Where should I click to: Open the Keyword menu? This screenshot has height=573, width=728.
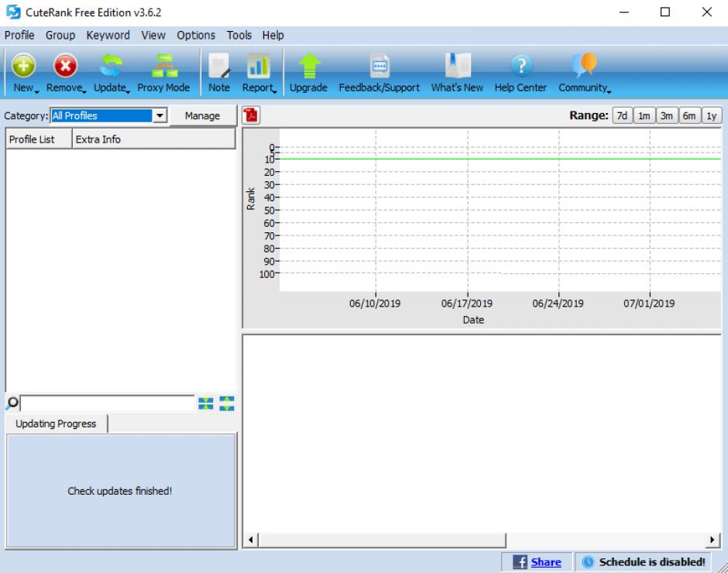[108, 36]
